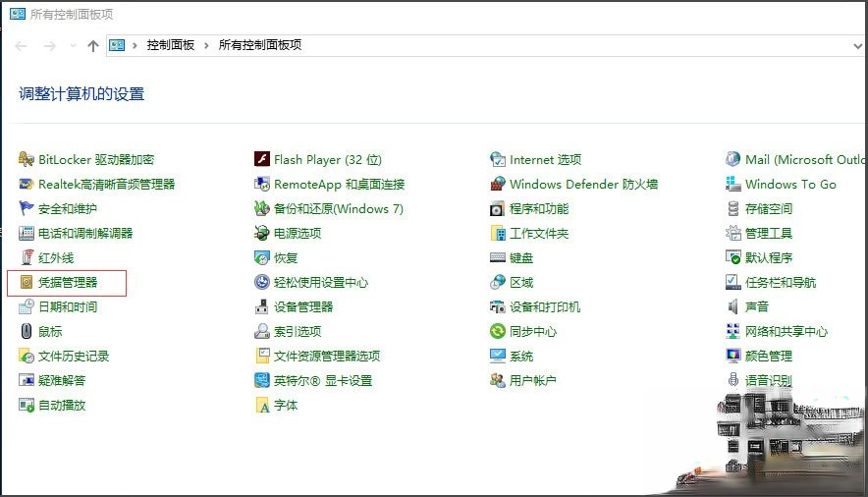The image size is (868, 497).
Task: Go back with the back arrow
Action: [x=21, y=46]
